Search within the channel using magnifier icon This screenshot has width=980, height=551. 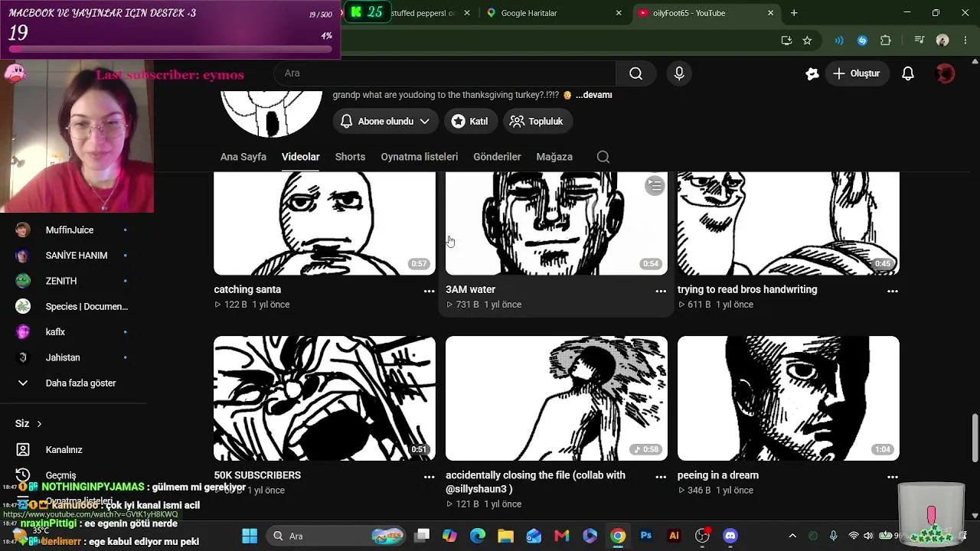[603, 157]
